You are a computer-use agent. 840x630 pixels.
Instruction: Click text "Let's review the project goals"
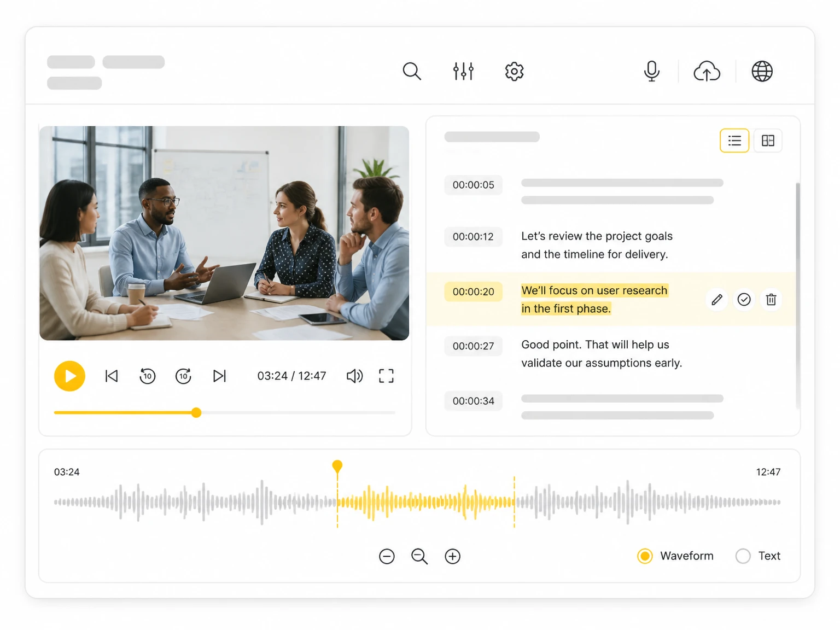coord(597,236)
